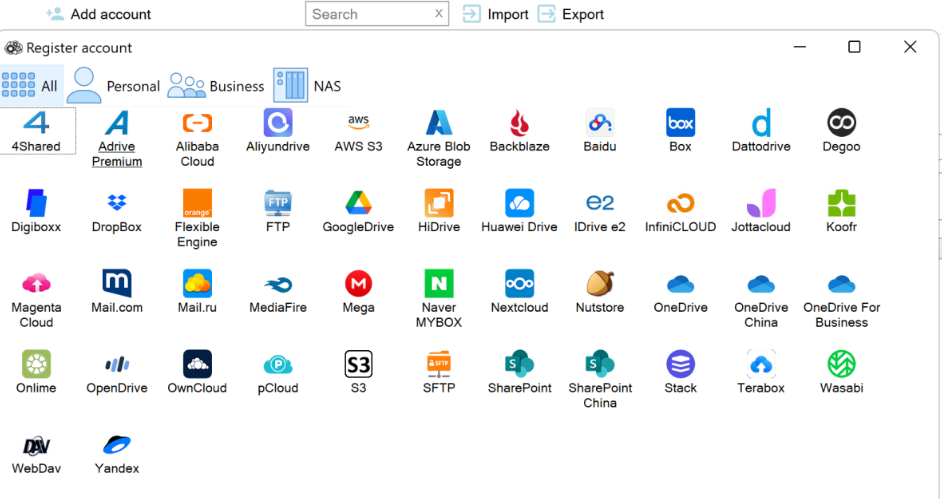
Task: Select plain SharePoint provider
Action: [519, 372]
